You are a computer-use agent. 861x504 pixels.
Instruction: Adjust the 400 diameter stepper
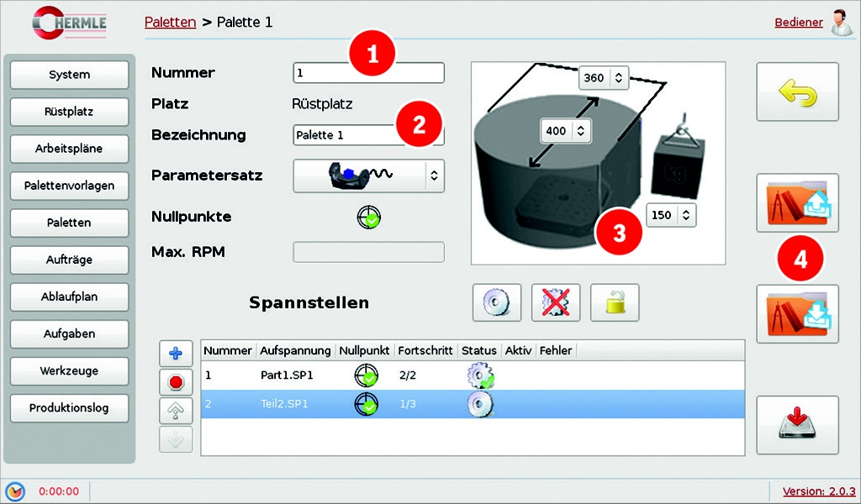click(566, 131)
